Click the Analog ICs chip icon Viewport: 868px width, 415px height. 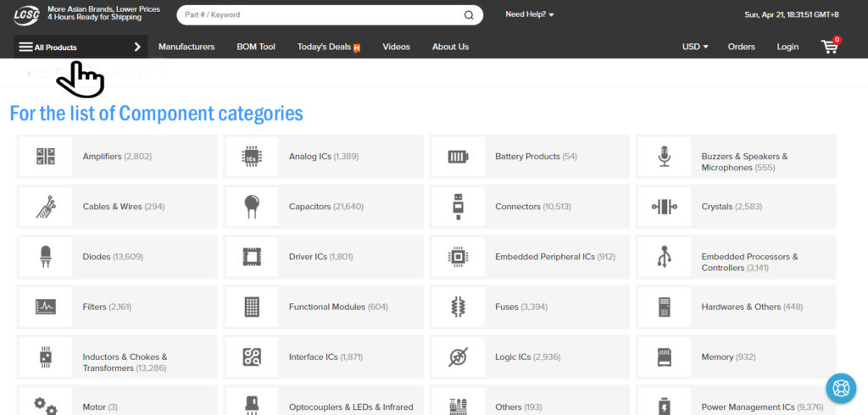(x=252, y=157)
